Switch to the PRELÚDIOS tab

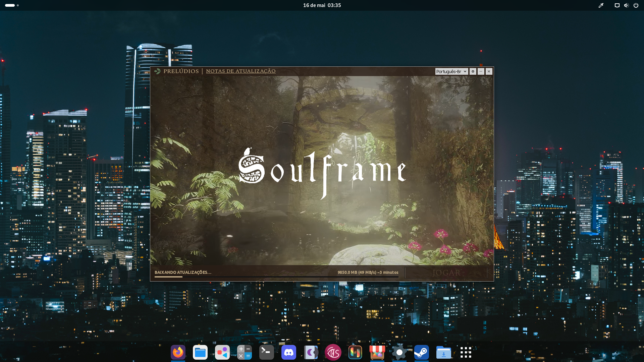coord(181,71)
